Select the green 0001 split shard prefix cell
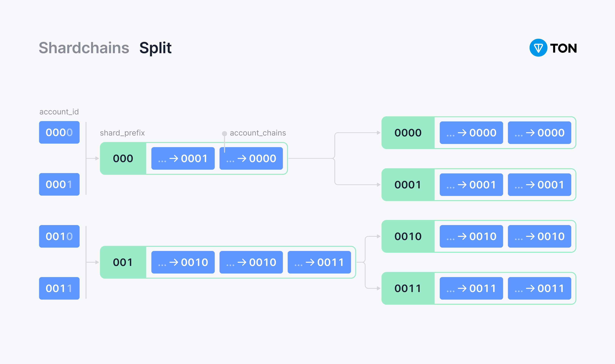The height and width of the screenshot is (364, 615). 408,185
